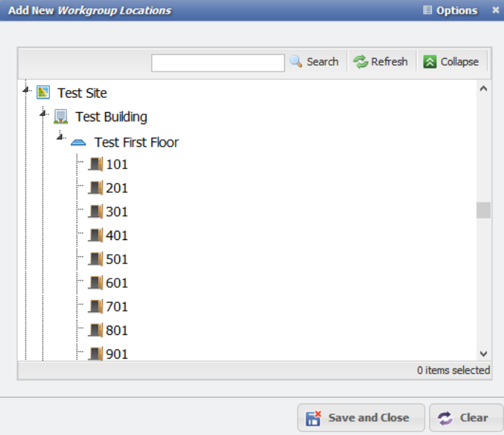504x435 pixels.
Task: Collapse the Test Site tree node
Action: click(x=26, y=89)
